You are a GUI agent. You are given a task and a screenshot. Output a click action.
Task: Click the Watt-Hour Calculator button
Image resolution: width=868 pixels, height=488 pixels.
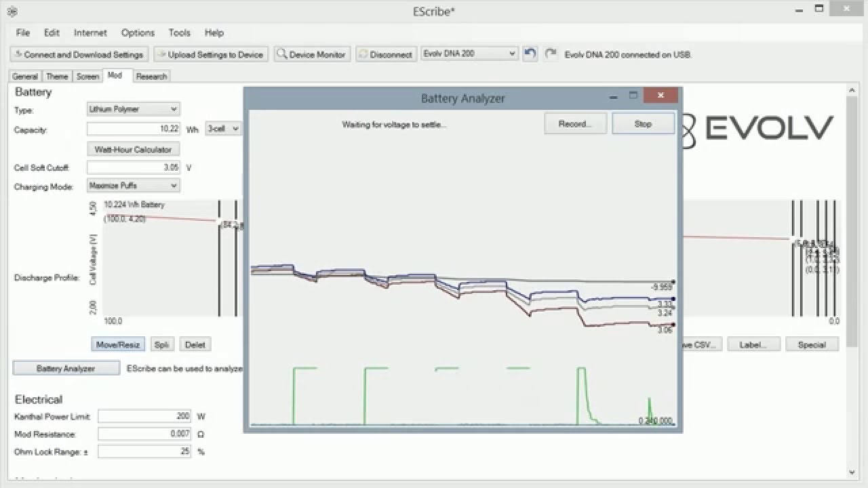[133, 149]
